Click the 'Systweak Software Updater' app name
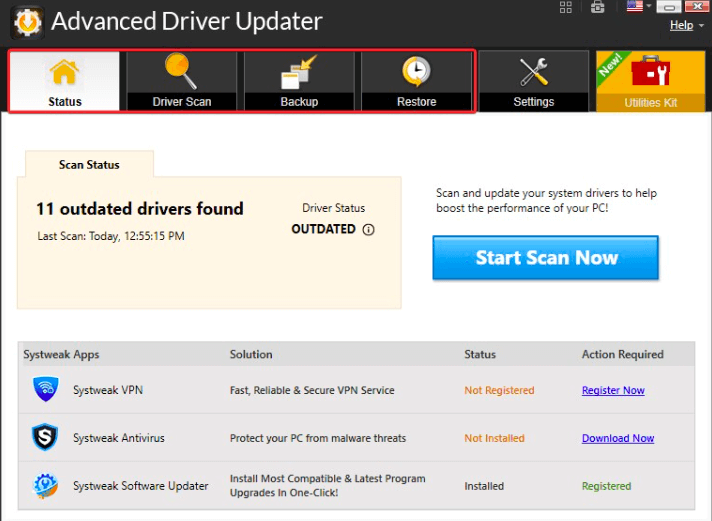The width and height of the screenshot is (712, 521). pyautogui.click(x=141, y=486)
